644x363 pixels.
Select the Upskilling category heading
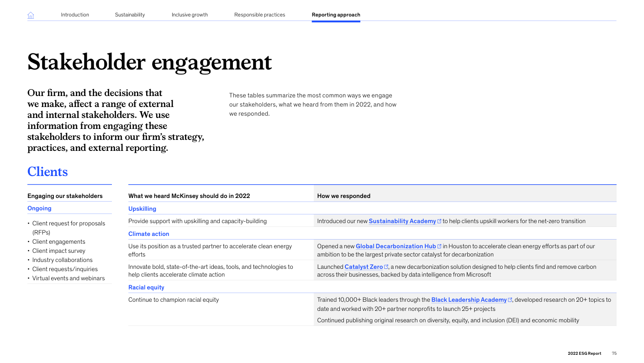142,209
